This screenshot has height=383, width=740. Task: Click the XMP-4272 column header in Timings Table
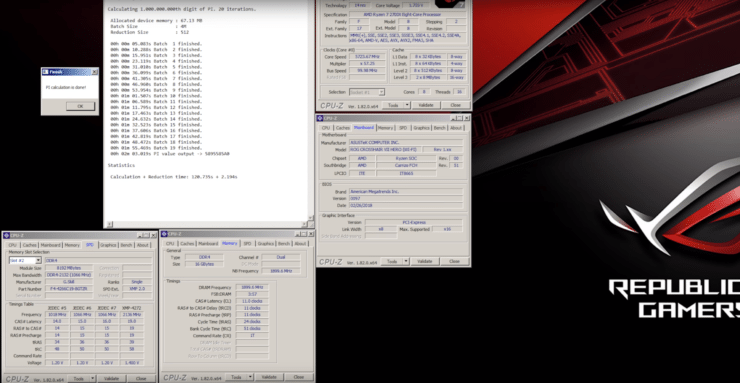pos(131,308)
